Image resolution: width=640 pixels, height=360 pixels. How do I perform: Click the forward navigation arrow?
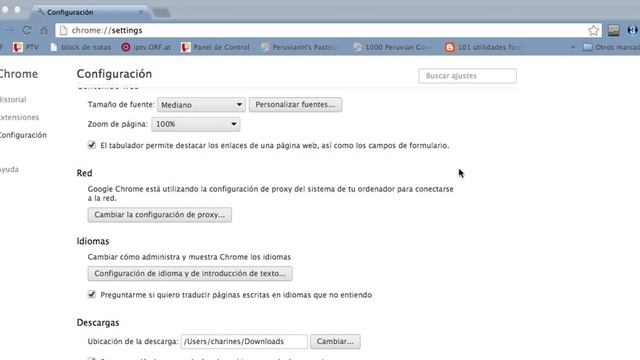pyautogui.click(x=9, y=30)
